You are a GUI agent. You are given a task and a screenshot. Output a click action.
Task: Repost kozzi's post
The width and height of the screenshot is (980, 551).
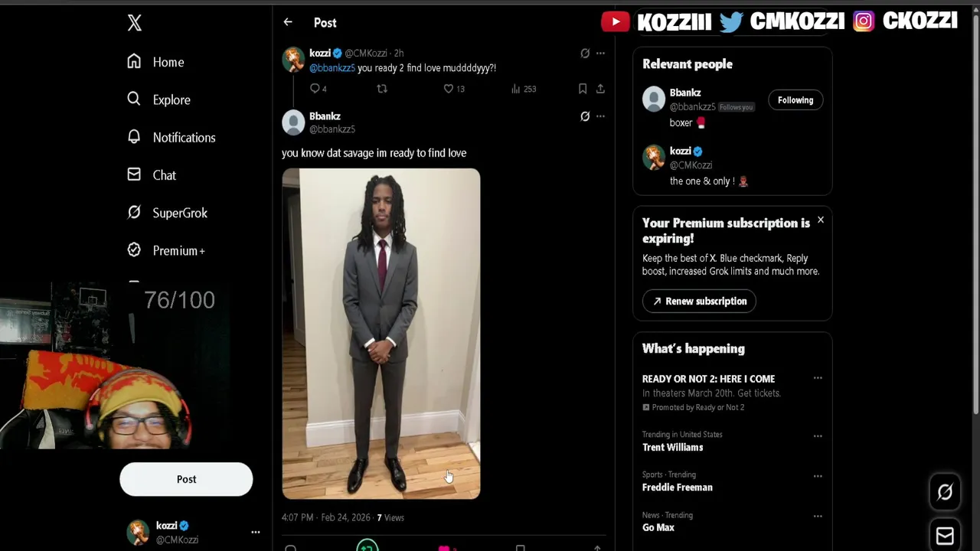(x=382, y=89)
